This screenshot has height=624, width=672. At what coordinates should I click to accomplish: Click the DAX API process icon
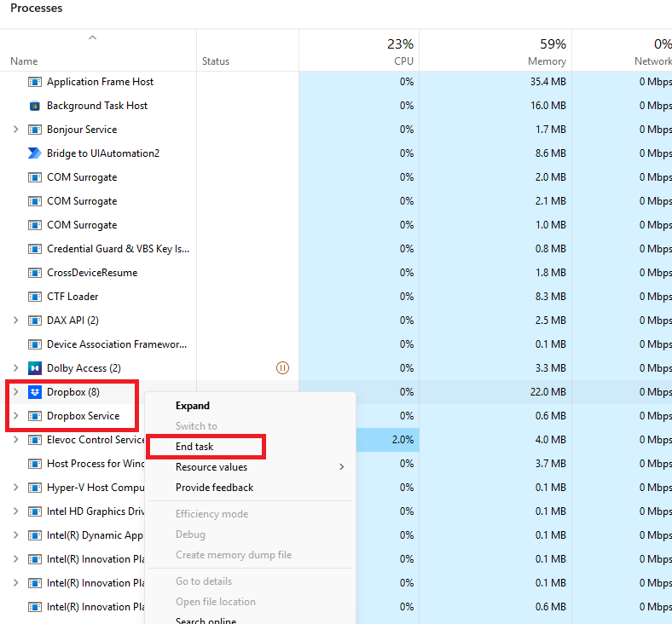click(35, 321)
